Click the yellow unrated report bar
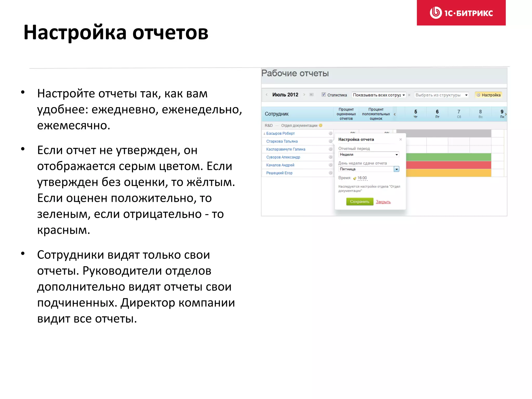This screenshot has height=399, width=532. 449,173
